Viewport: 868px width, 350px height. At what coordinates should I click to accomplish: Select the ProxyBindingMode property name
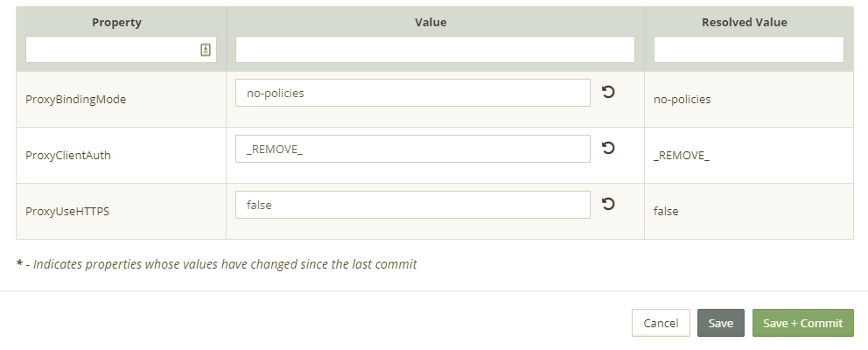click(x=76, y=100)
